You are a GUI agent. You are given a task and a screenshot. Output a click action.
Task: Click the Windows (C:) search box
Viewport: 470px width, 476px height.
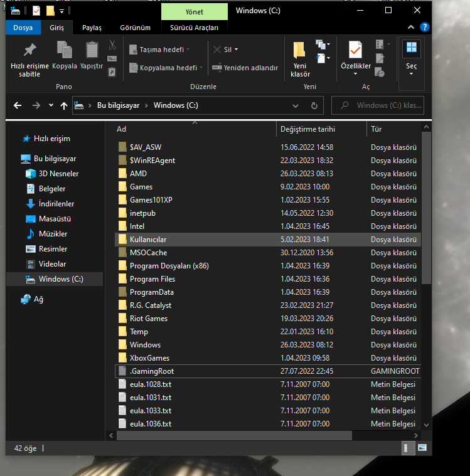click(x=378, y=105)
